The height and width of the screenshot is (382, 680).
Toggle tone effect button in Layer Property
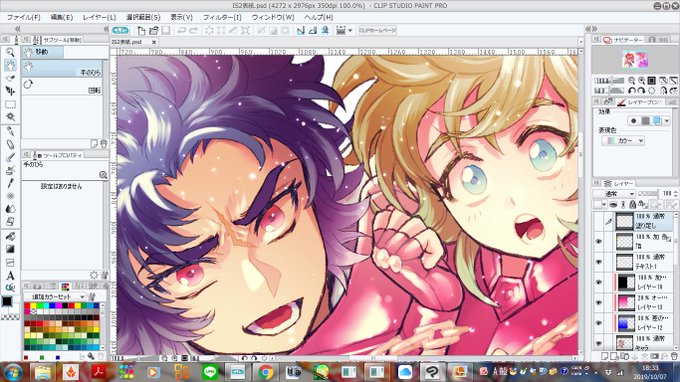coord(645,121)
